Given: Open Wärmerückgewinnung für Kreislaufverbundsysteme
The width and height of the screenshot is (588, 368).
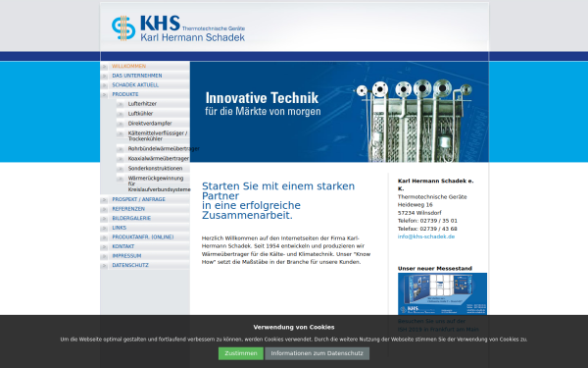Looking at the screenshot, I should 159,184.
